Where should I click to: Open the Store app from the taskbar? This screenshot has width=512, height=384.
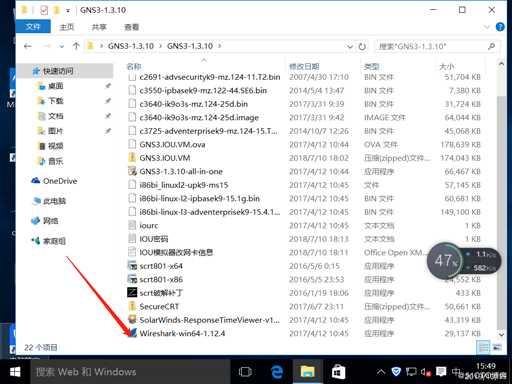[338, 372]
